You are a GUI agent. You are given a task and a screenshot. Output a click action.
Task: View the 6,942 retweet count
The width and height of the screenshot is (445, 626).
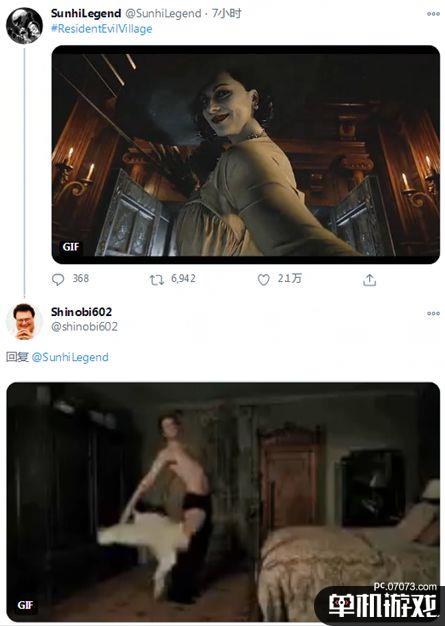(x=184, y=278)
